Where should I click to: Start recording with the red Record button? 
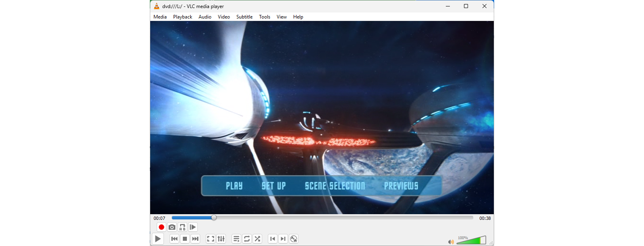[x=162, y=227]
